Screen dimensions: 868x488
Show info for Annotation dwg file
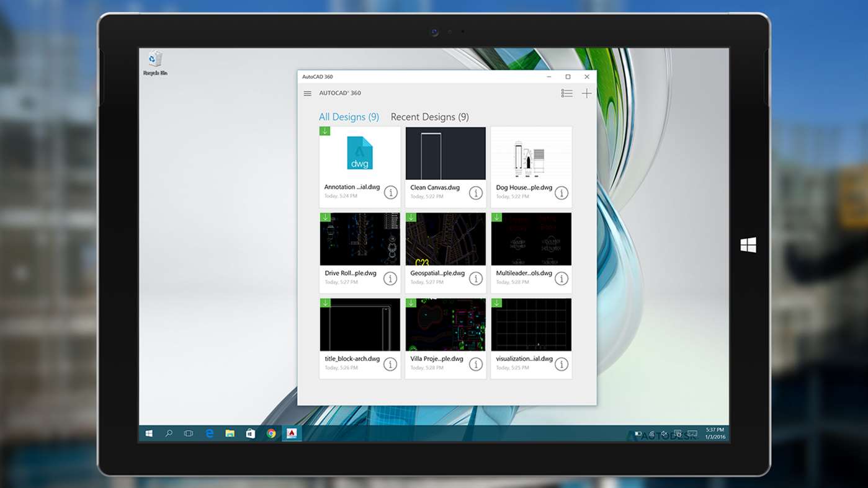[390, 192]
